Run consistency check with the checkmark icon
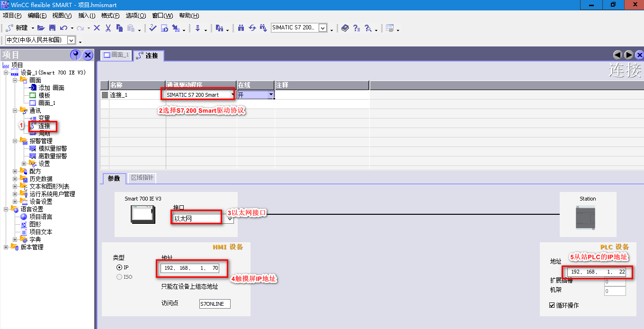Image resolution: width=644 pixels, height=329 pixels. click(x=152, y=28)
